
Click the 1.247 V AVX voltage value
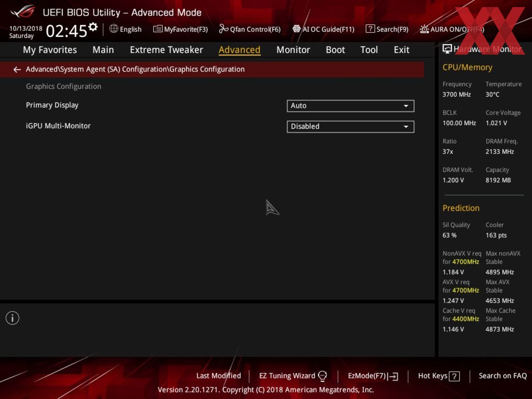tap(453, 301)
